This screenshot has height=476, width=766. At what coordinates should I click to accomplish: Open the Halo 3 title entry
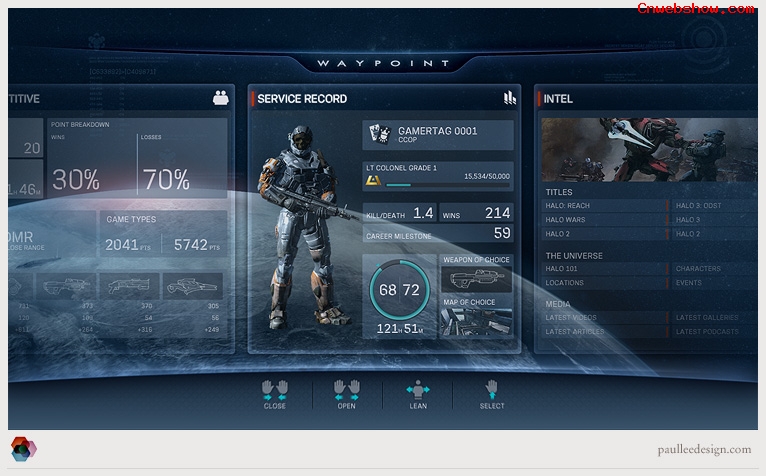[715, 220]
